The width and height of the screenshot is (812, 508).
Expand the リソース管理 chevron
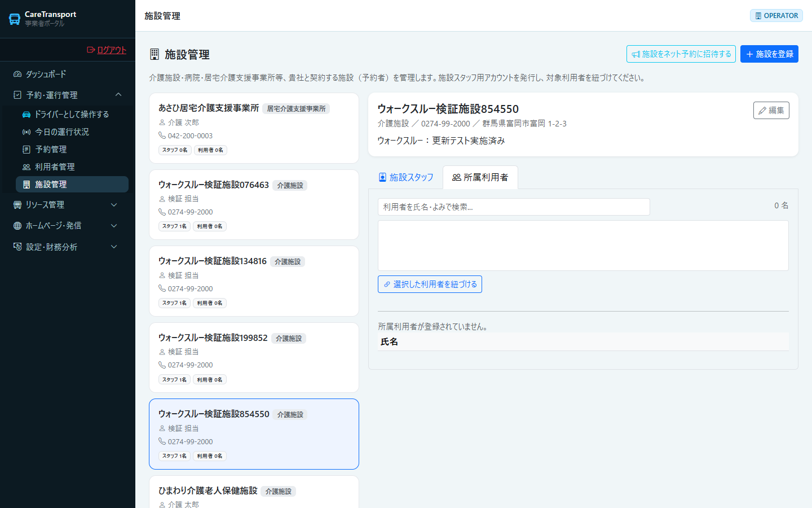(x=114, y=204)
